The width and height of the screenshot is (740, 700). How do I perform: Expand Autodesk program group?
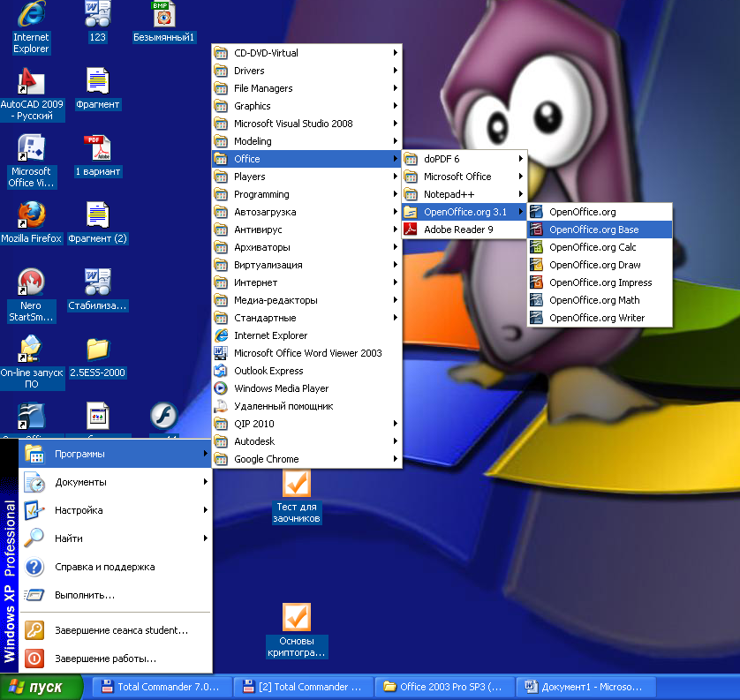tap(306, 441)
